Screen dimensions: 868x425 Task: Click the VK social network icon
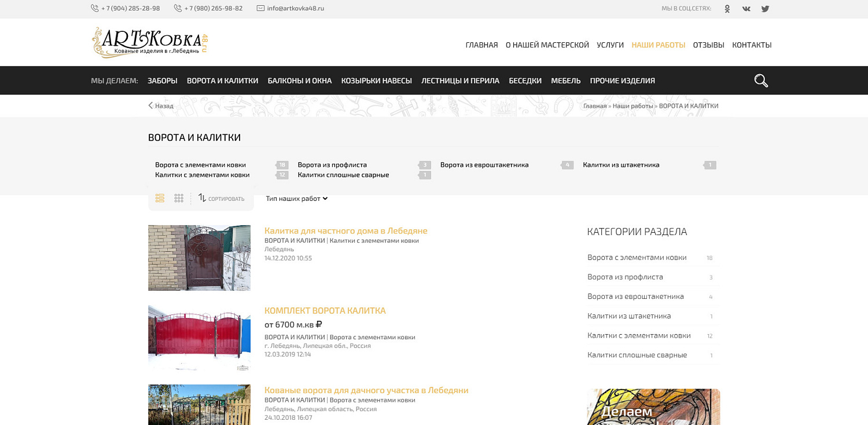pos(746,8)
